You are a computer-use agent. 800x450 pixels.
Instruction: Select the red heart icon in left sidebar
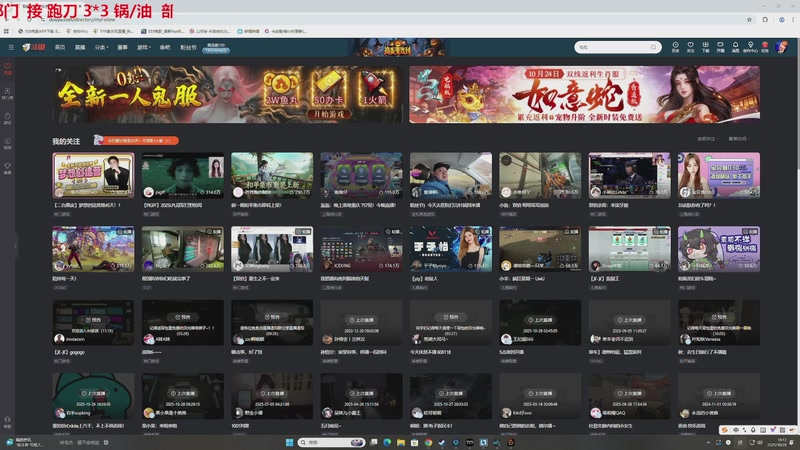click(7, 68)
